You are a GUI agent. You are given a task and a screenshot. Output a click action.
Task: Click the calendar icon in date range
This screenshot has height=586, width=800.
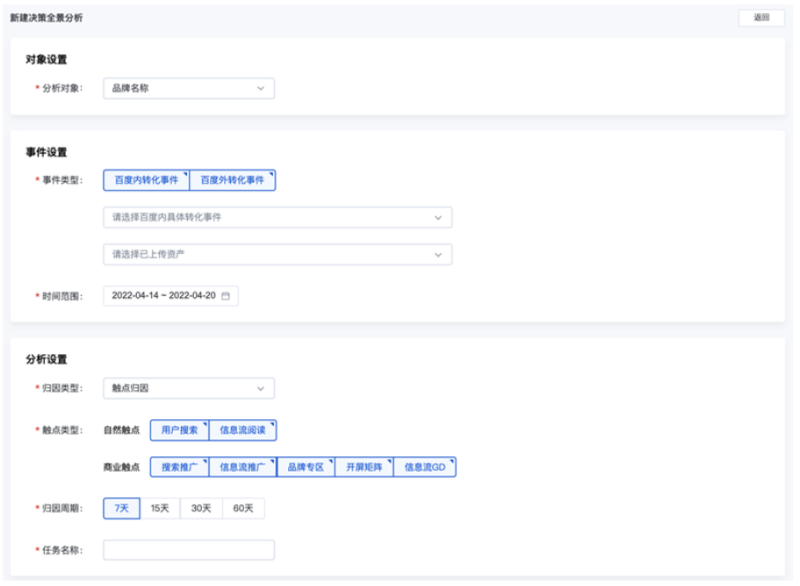click(225, 296)
